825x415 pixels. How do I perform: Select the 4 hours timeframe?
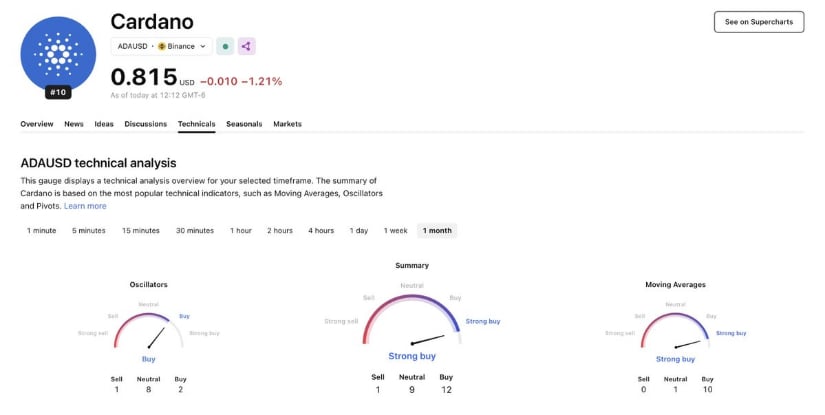pos(321,230)
